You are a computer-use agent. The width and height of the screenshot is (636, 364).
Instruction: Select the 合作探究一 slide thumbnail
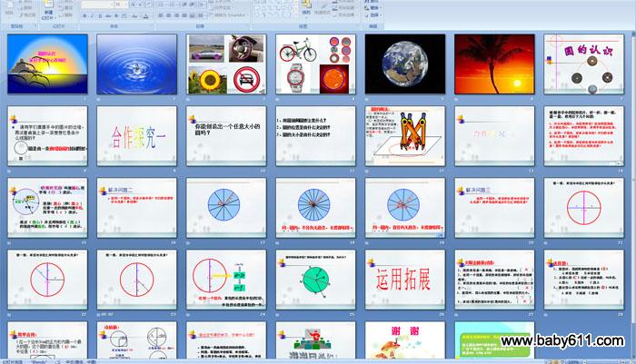tap(136, 136)
